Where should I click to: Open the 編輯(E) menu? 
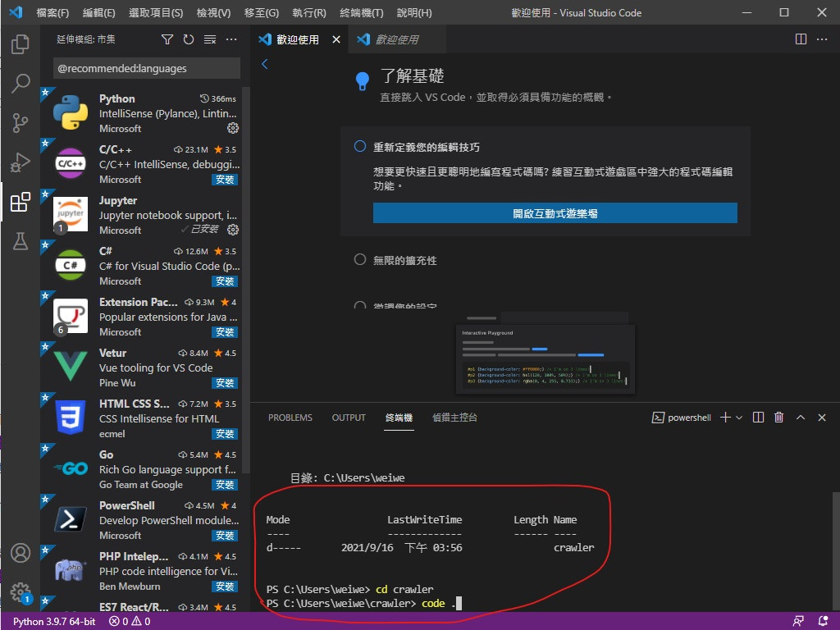point(98,12)
